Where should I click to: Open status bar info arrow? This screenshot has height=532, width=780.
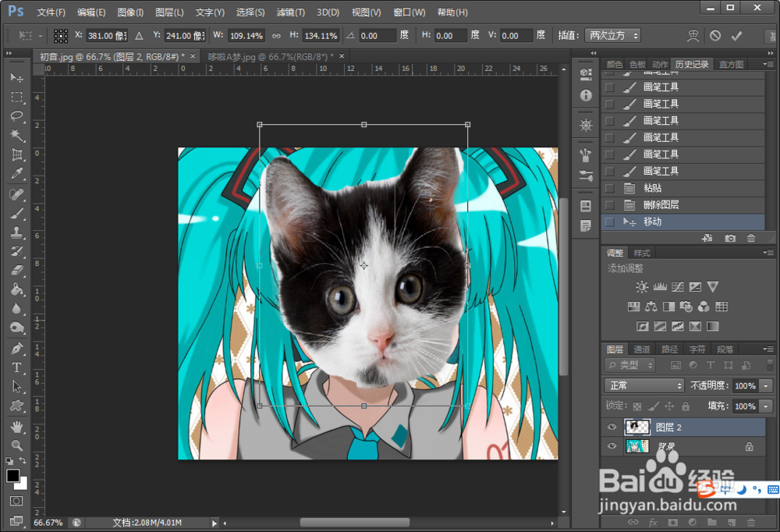click(214, 523)
